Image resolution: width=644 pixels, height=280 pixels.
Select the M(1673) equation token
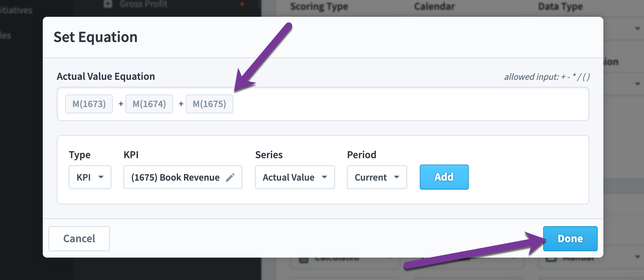click(x=89, y=104)
